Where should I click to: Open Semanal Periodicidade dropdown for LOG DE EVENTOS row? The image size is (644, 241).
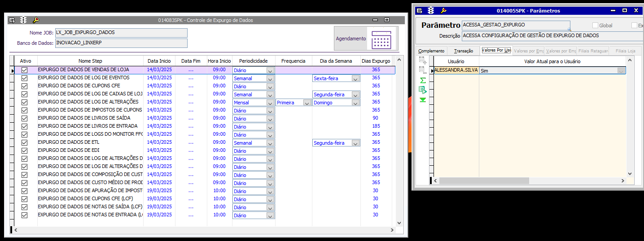tap(270, 78)
